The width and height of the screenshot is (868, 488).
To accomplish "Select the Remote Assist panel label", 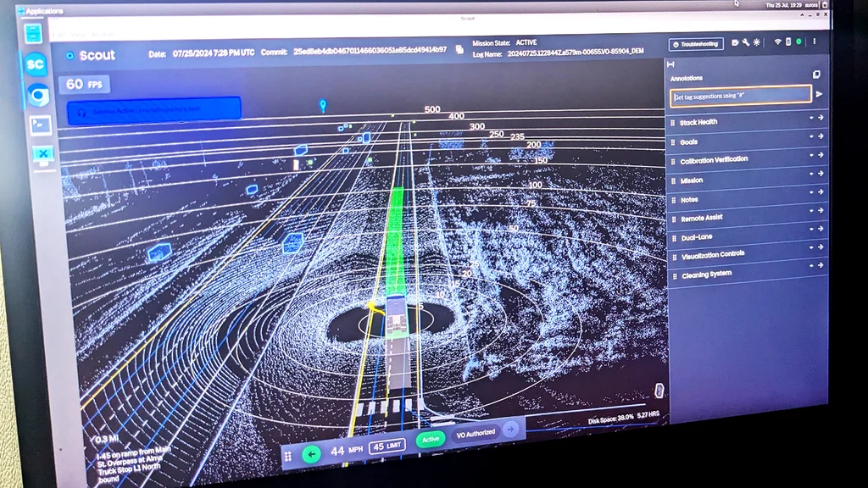I will tap(702, 218).
